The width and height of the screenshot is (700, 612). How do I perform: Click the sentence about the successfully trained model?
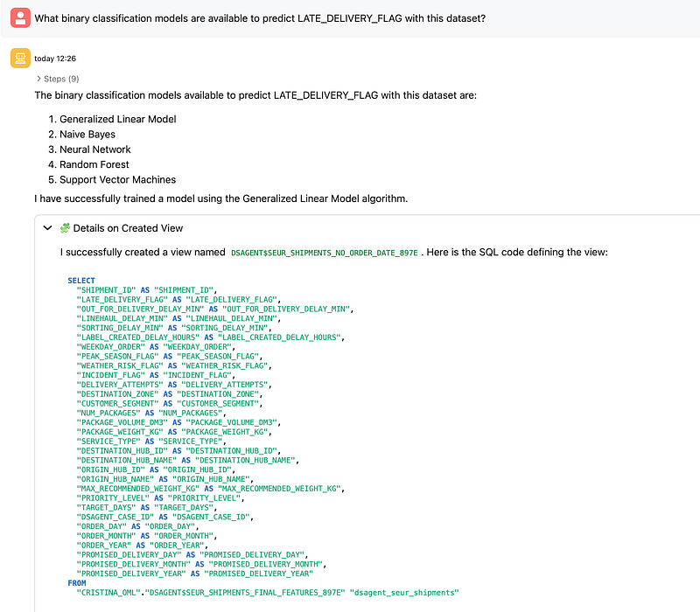221,198
